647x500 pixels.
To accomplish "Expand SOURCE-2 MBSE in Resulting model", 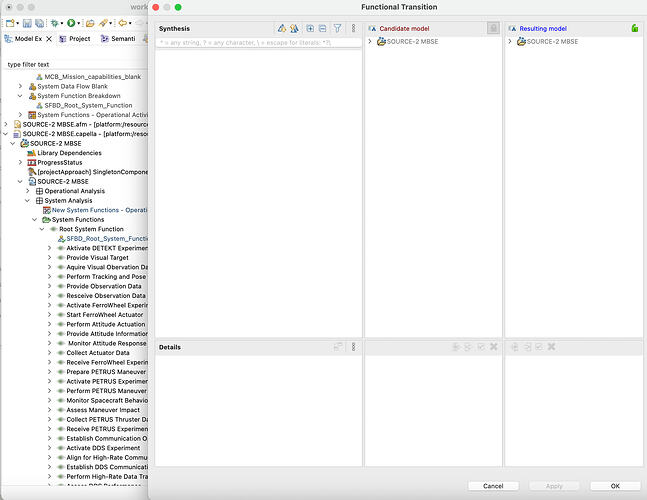I will 510,41.
